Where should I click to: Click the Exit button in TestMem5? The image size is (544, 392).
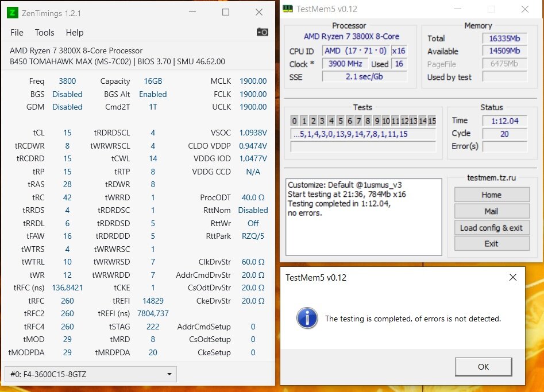492,244
